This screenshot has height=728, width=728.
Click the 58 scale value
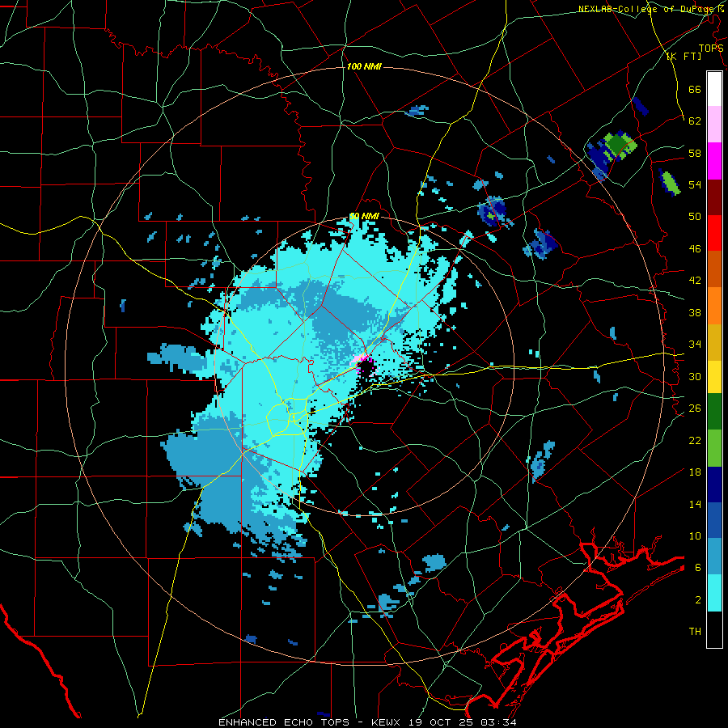pos(695,153)
